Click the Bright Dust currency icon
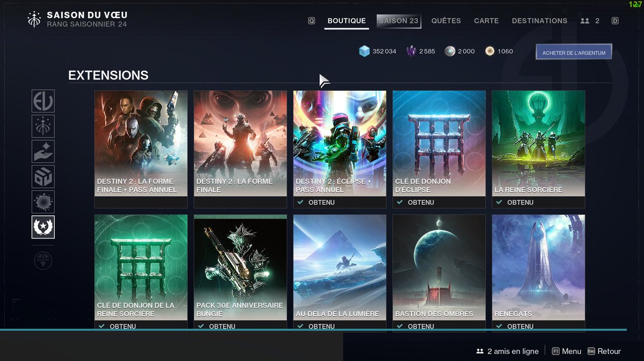644x361 pixels. pos(489,51)
